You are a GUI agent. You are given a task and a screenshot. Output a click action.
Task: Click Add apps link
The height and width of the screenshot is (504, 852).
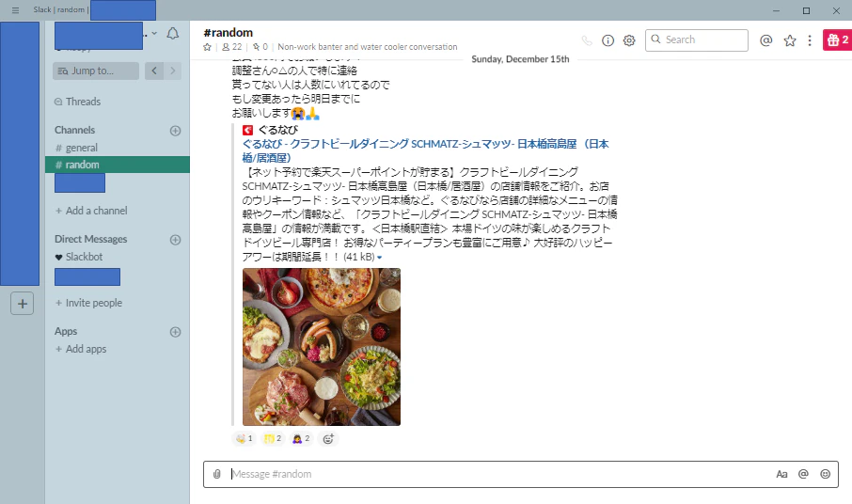pos(81,349)
